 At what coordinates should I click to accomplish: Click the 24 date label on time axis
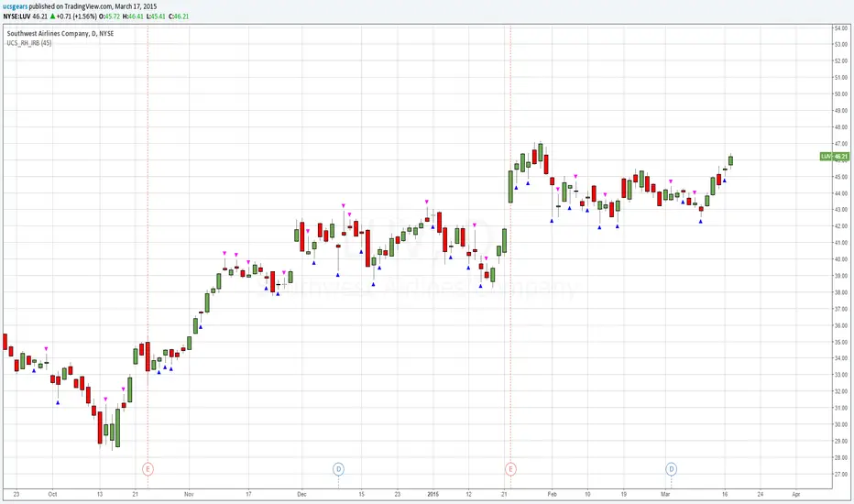click(760, 494)
